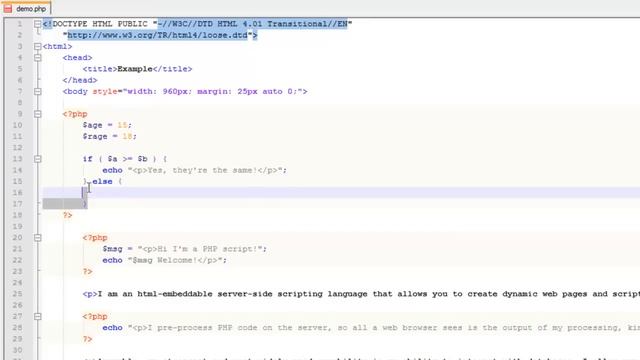Place cursor on the highlighted line 16
The image size is (640, 360).
(341, 193)
